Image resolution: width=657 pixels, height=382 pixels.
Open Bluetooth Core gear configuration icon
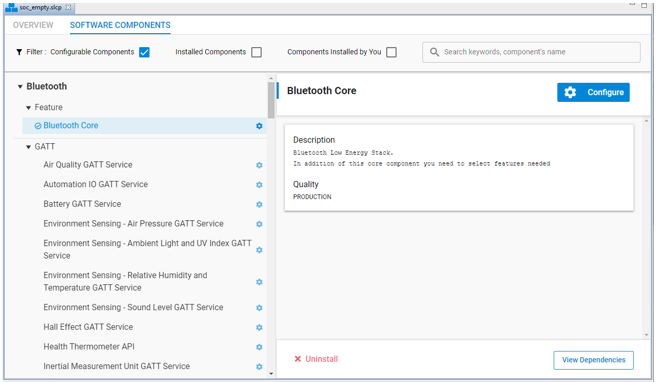pos(259,126)
